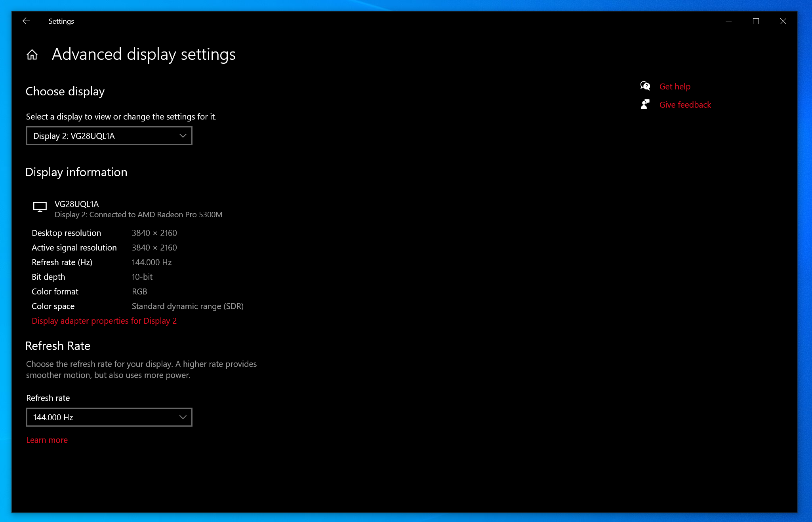
Task: Click the dropdown arrow on Display 2 selector
Action: point(182,135)
